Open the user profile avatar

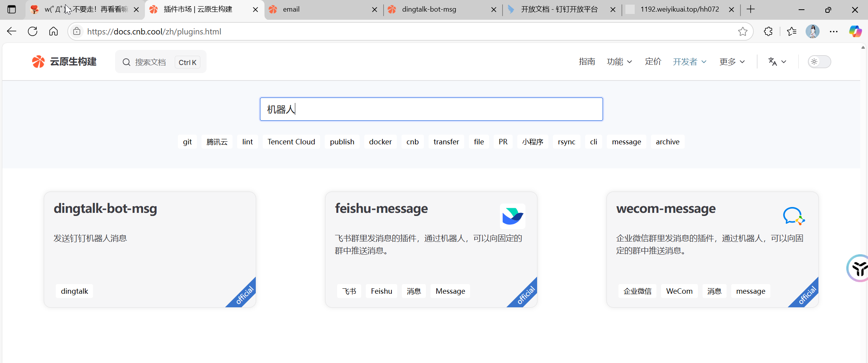pyautogui.click(x=813, y=31)
